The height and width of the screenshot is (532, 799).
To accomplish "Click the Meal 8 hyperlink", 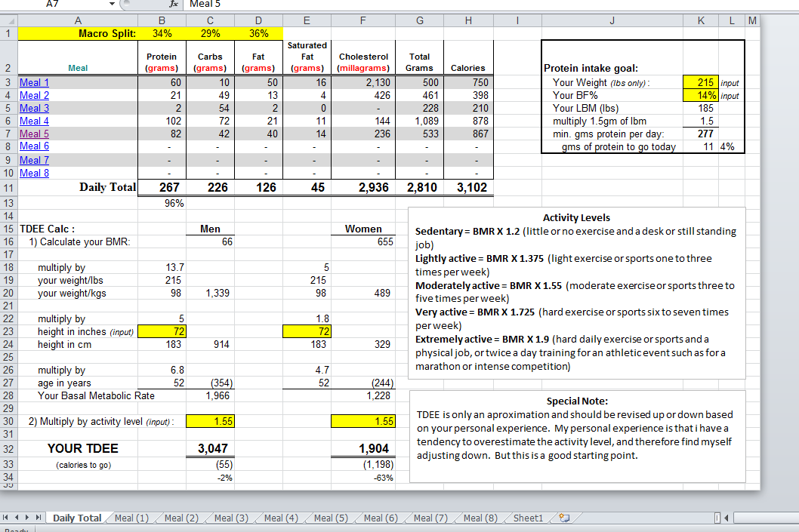I will (x=34, y=173).
